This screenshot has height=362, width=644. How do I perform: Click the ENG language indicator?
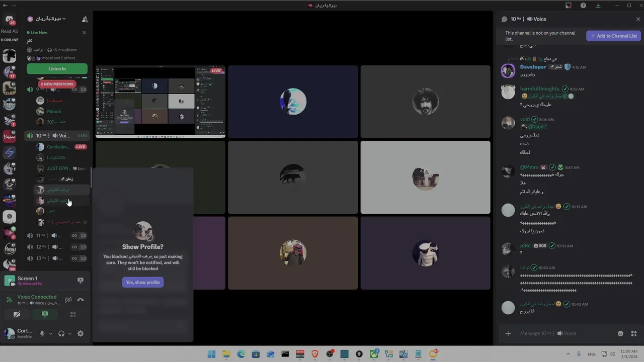[x=592, y=354]
